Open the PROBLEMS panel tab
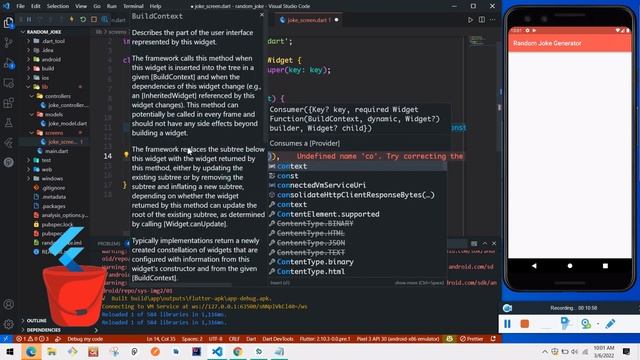Screen dimensions: 640x360 click(x=109, y=244)
